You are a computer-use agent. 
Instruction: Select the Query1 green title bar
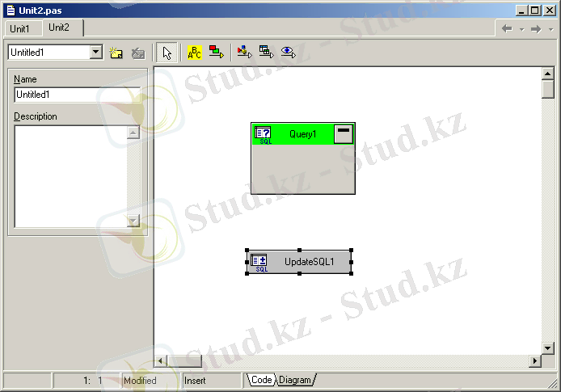point(302,134)
